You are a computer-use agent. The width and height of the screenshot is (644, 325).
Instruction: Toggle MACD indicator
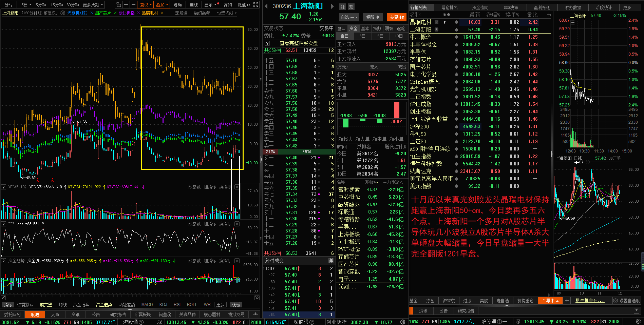click(x=147, y=305)
